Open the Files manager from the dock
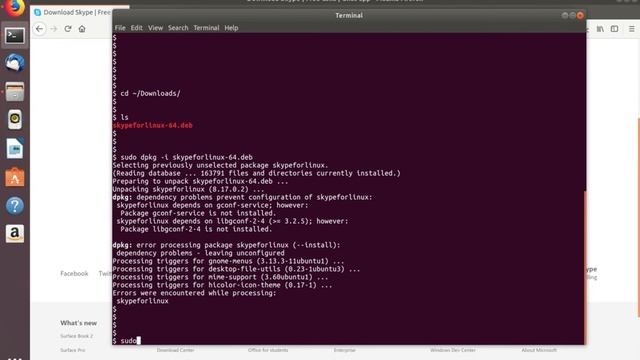 coord(15,91)
